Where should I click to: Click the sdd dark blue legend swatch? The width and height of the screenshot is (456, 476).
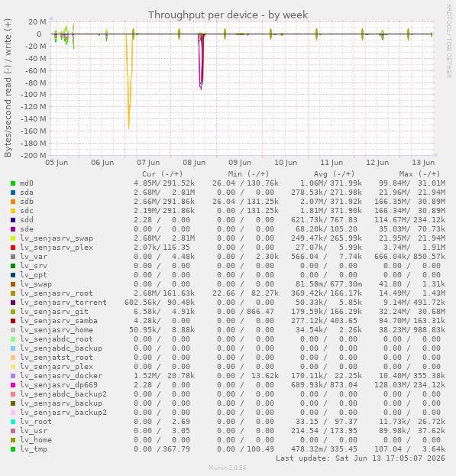point(13,220)
